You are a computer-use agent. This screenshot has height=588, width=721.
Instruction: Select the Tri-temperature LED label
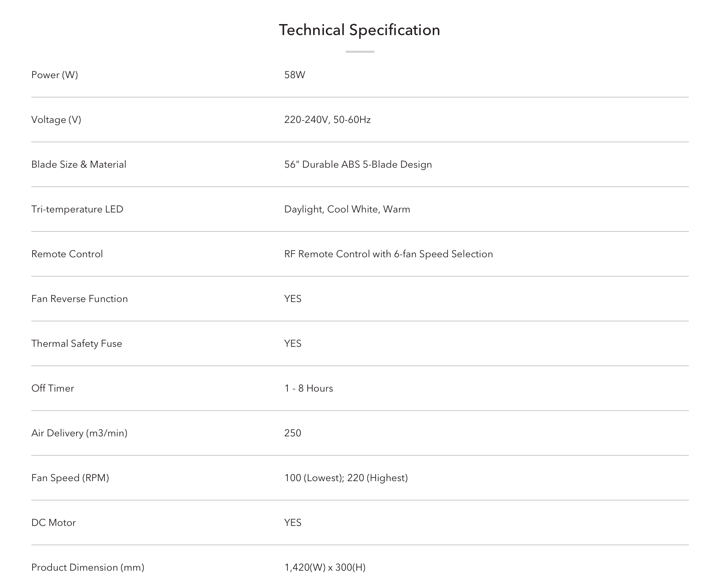(77, 210)
